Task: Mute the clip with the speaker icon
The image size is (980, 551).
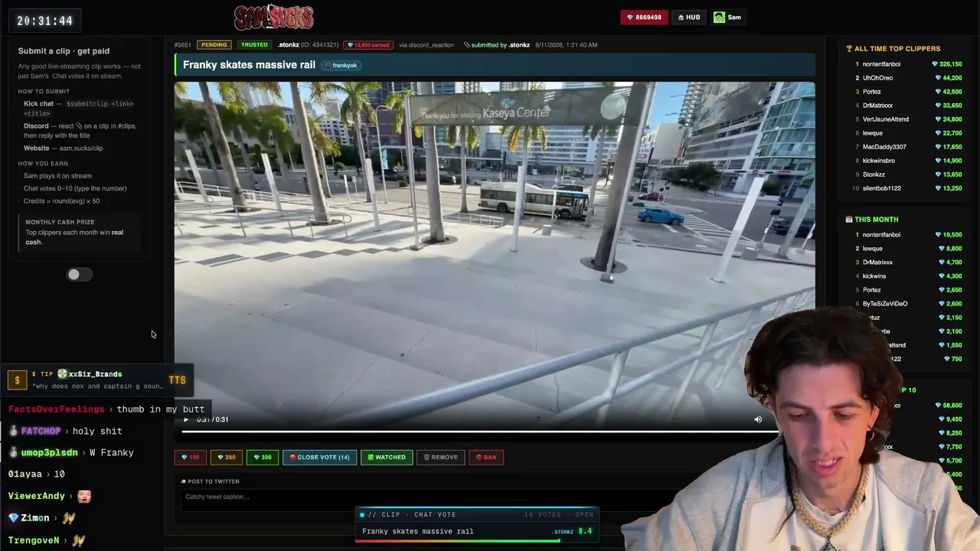Action: tap(758, 419)
